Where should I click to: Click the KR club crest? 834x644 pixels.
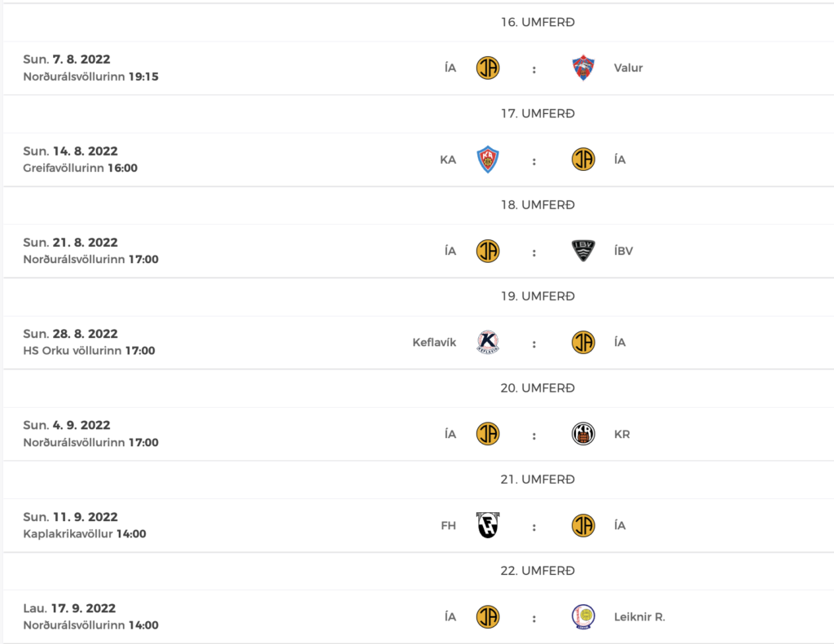[583, 434]
